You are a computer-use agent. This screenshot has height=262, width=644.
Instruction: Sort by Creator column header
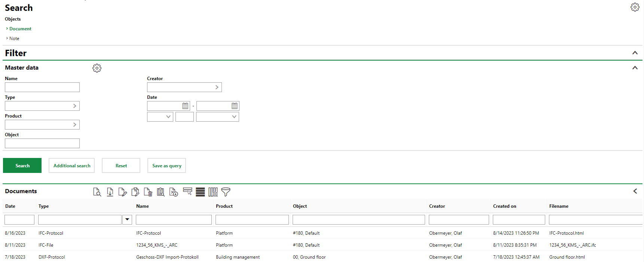coord(437,206)
